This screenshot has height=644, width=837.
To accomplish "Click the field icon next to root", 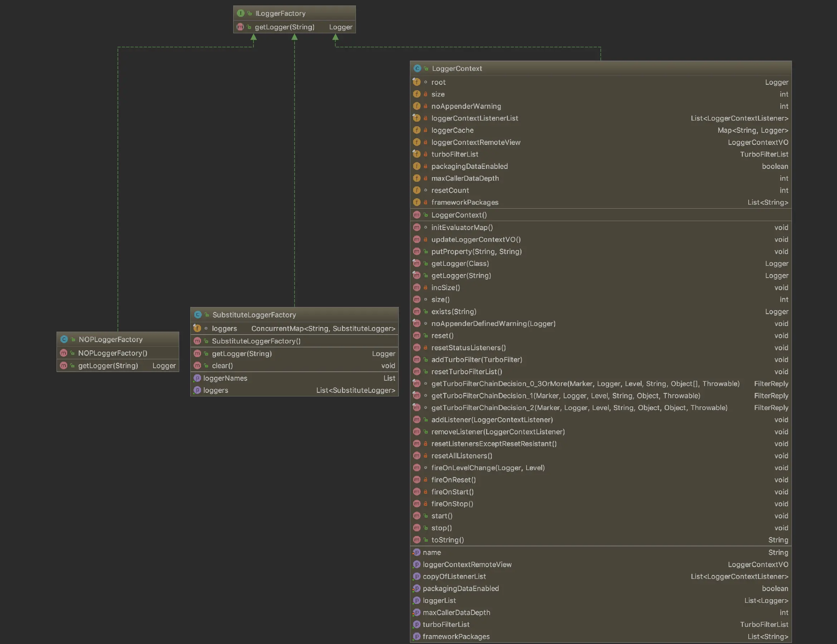I will pos(417,82).
